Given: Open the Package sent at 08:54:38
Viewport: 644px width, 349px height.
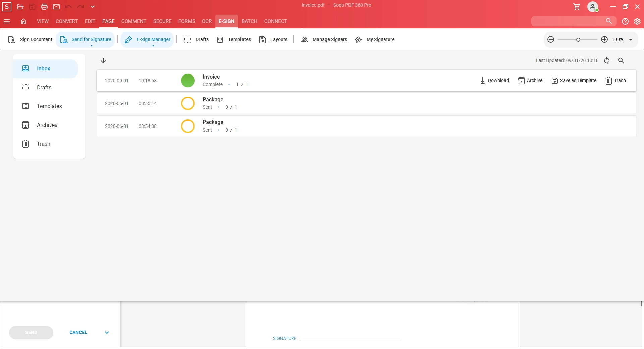Looking at the screenshot, I should 366,126.
